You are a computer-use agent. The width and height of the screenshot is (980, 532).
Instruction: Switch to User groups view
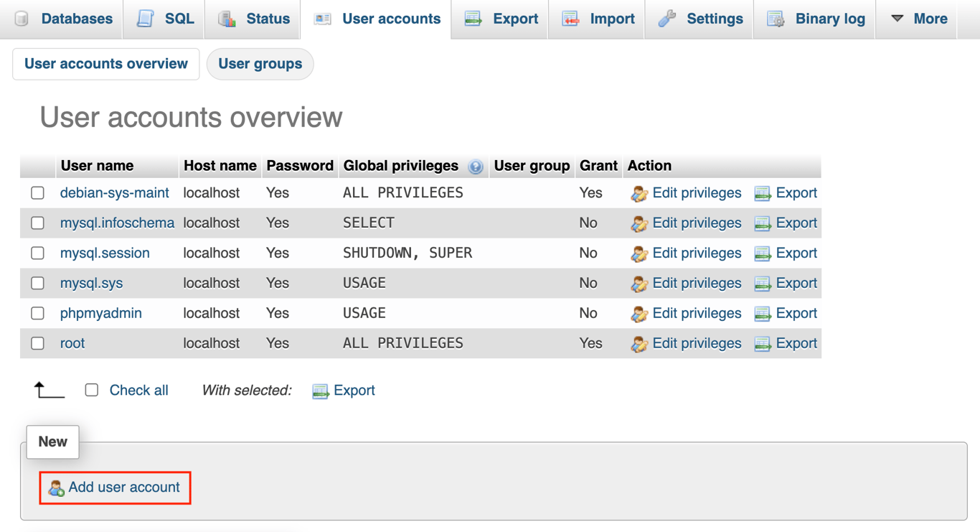(x=260, y=64)
